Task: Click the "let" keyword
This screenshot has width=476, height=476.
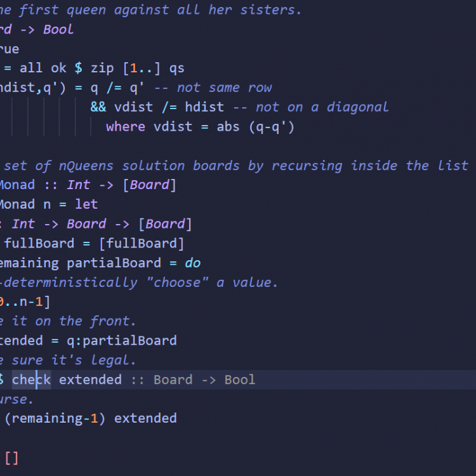Action: point(86,204)
